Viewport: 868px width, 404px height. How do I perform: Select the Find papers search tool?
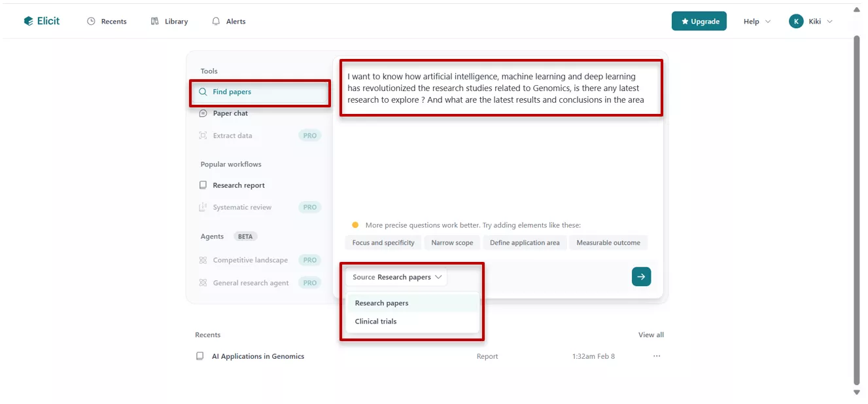[x=232, y=93]
